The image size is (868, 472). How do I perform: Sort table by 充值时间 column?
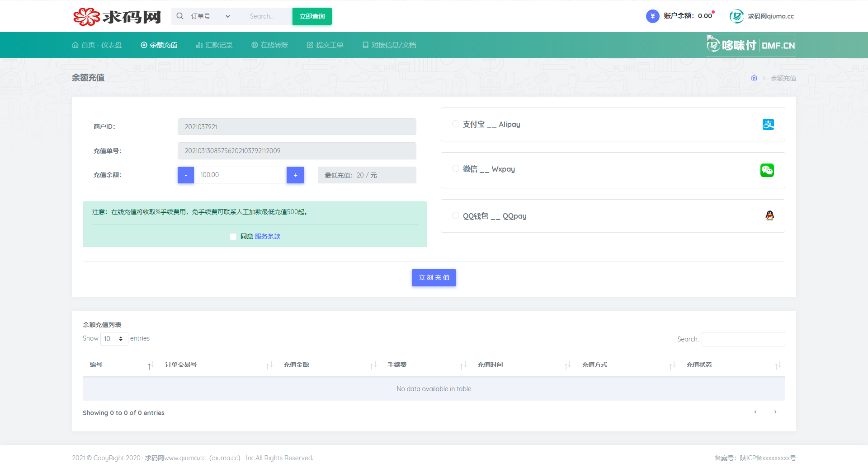[523, 365]
